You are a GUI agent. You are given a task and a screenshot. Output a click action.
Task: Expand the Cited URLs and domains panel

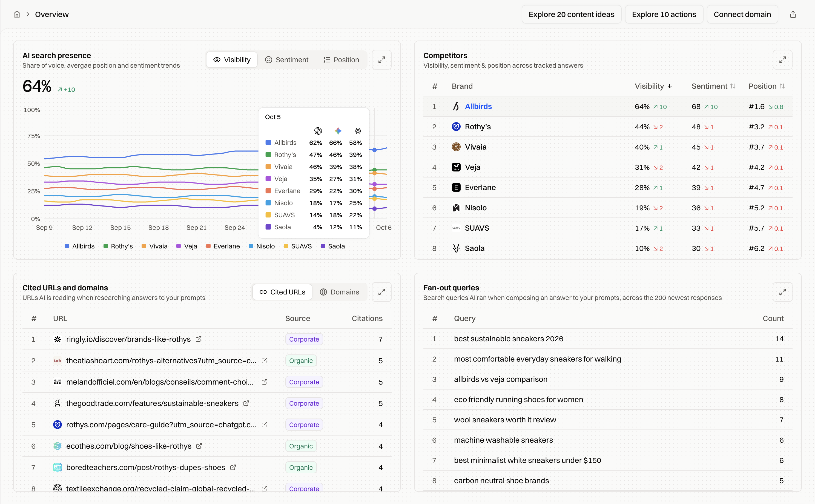(381, 292)
